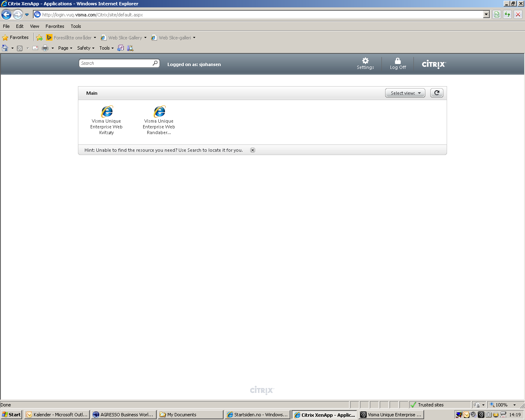This screenshot has height=420, width=525.
Task: Open the Safety command menu
Action: pyautogui.click(x=86, y=48)
